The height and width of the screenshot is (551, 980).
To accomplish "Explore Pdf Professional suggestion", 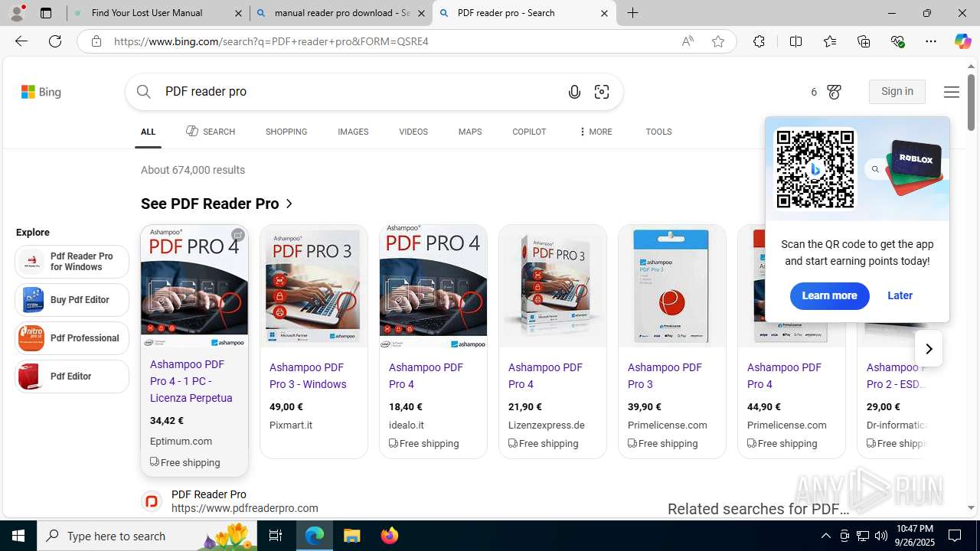I will click(72, 338).
